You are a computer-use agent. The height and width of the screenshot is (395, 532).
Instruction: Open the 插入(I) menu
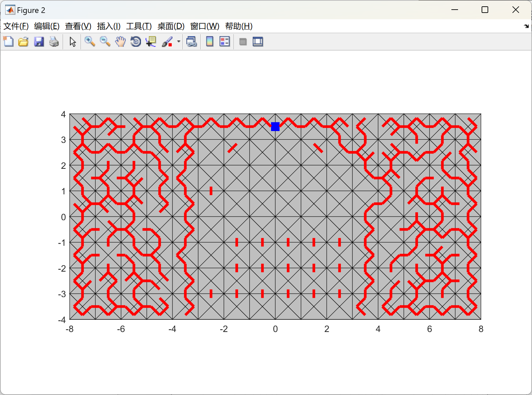[109, 26]
